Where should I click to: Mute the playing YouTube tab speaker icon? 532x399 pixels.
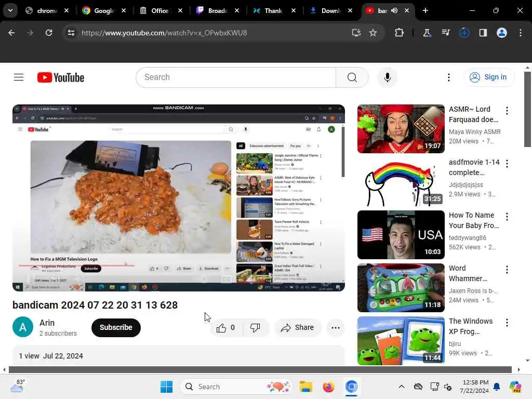(394, 10)
